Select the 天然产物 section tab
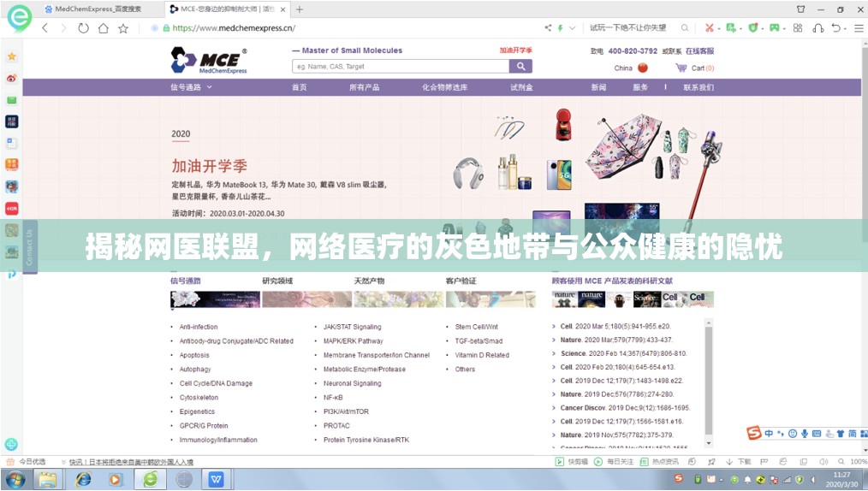Image resolution: width=868 pixels, height=491 pixels. [x=369, y=281]
